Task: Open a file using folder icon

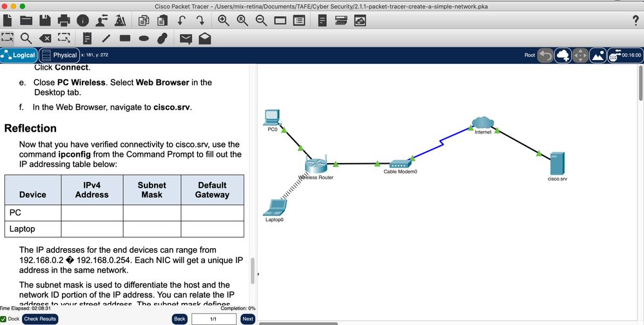Action: 26,21
